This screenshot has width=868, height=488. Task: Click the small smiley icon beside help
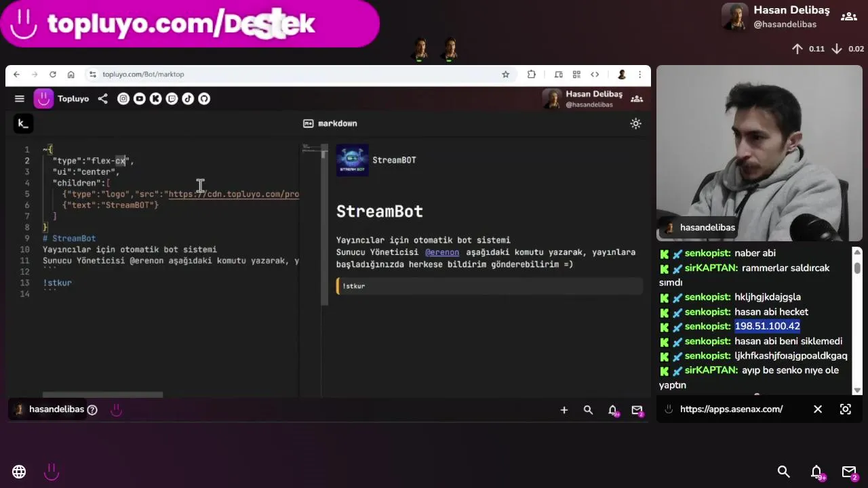116,409
